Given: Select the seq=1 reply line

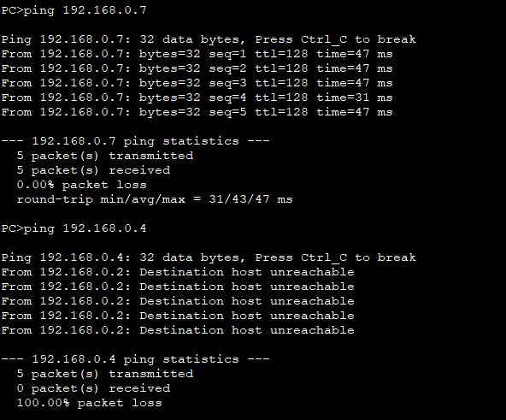Looking at the screenshot, I should coord(197,54).
